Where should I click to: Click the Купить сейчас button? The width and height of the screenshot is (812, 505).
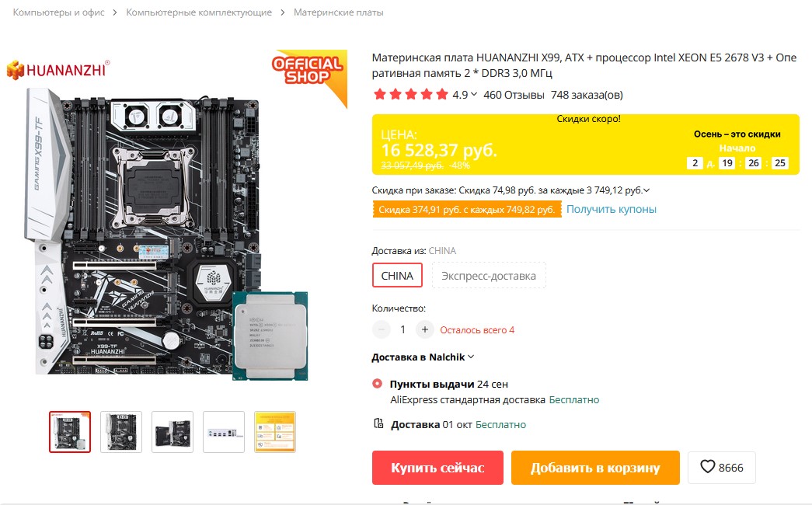pos(437,468)
